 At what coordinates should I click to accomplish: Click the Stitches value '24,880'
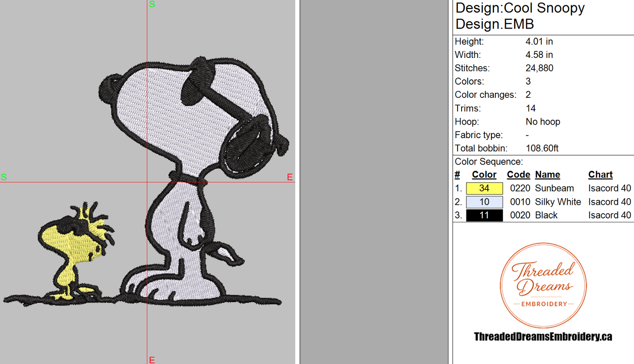pyautogui.click(x=540, y=68)
